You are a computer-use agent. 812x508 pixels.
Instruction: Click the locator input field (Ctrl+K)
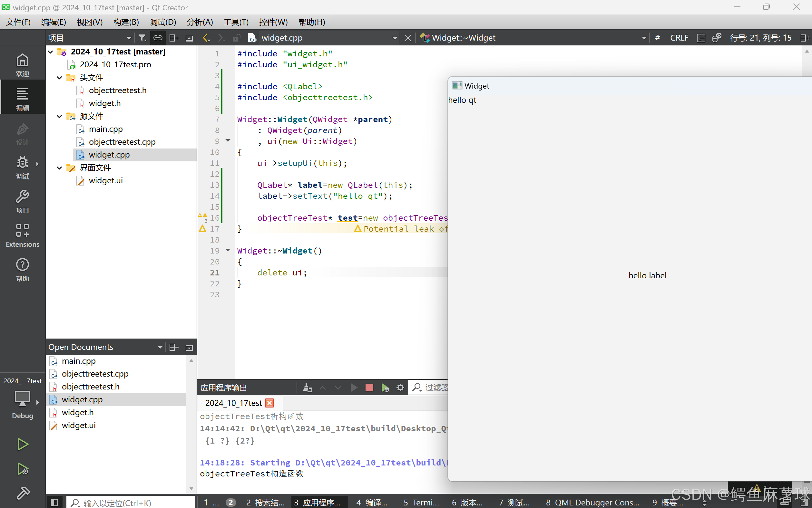click(x=131, y=502)
